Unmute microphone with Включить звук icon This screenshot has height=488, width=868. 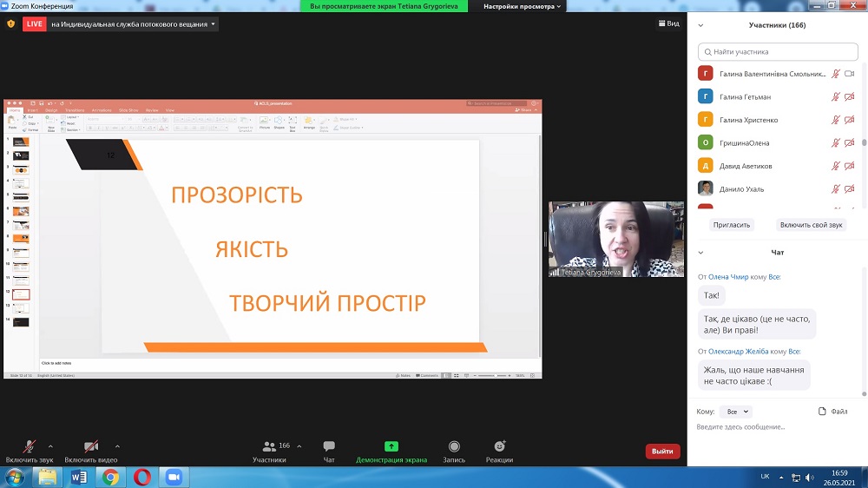coord(29,446)
